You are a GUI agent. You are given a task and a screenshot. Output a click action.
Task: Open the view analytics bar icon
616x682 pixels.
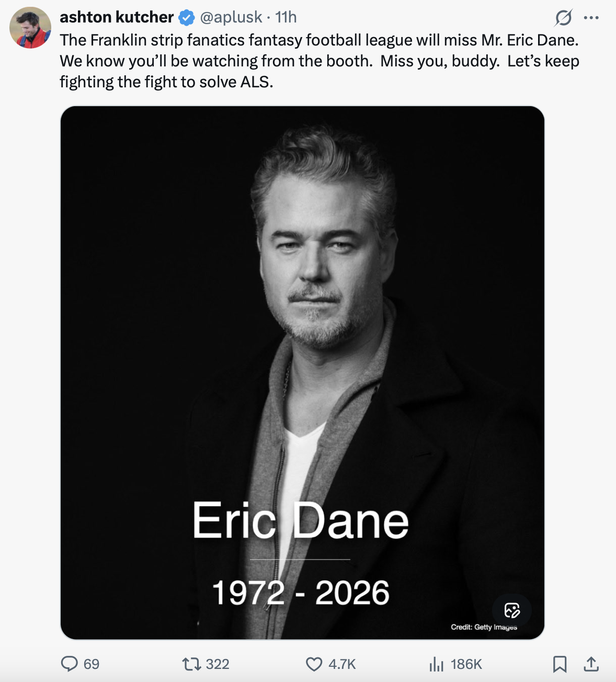tap(436, 664)
